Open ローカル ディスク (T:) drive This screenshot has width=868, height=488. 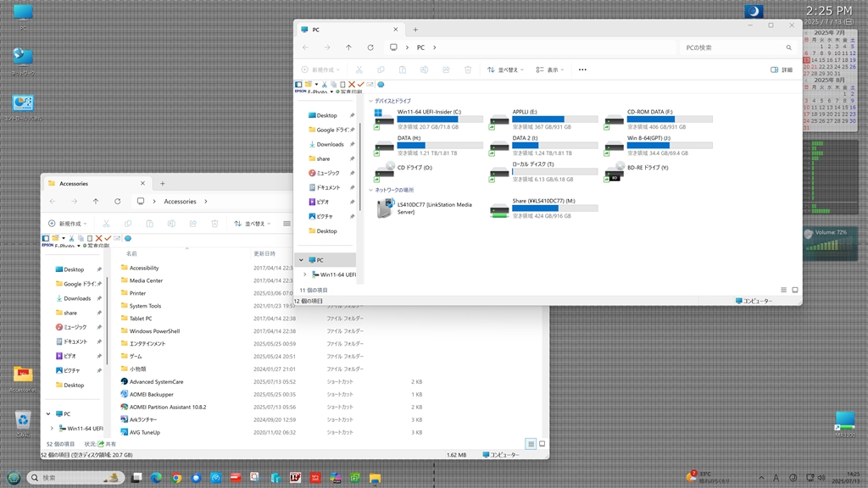[543, 171]
